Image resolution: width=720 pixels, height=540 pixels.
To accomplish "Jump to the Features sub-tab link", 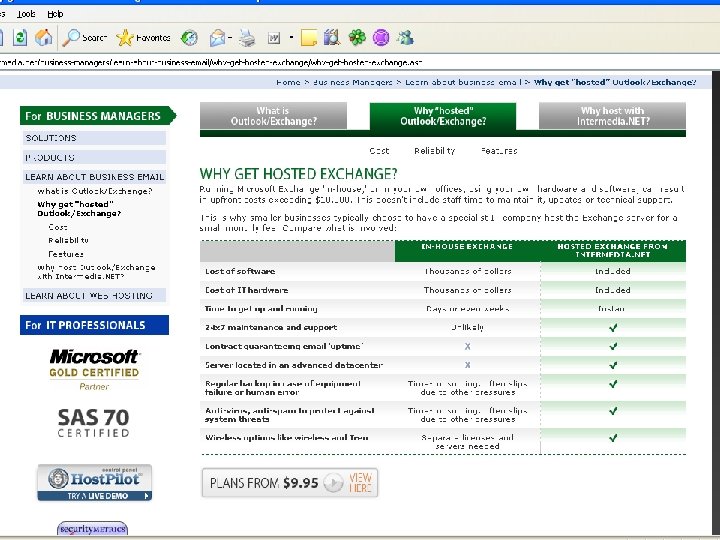I will [499, 151].
